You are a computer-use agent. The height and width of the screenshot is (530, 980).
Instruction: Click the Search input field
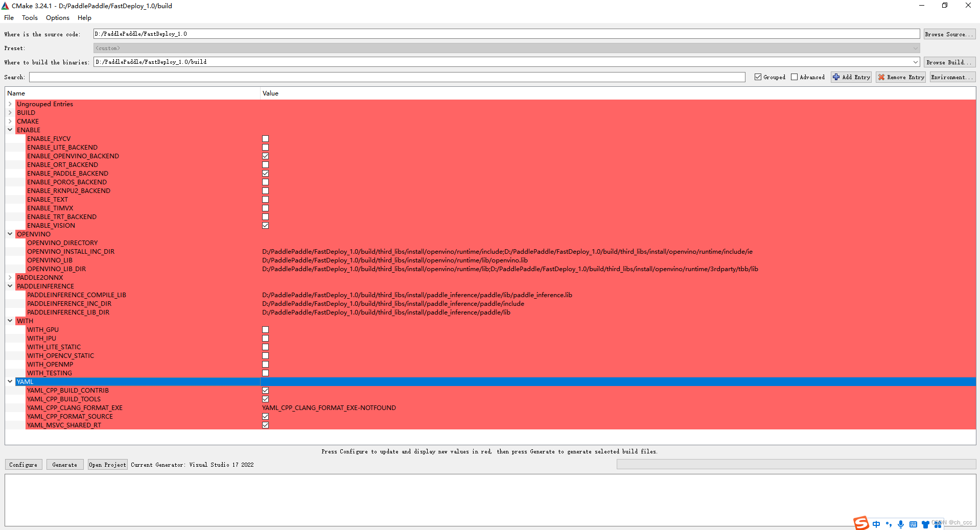click(x=387, y=77)
